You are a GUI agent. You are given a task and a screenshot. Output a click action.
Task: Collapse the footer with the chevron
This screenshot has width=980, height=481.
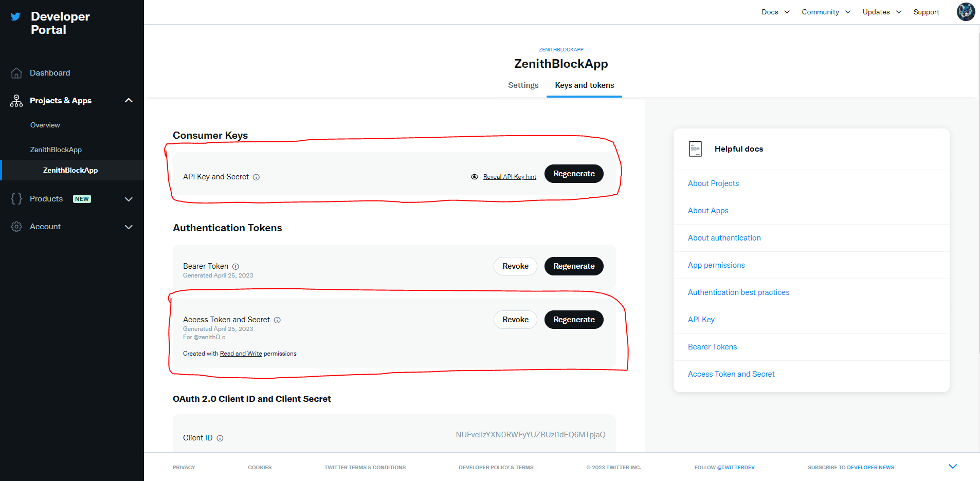tap(953, 466)
